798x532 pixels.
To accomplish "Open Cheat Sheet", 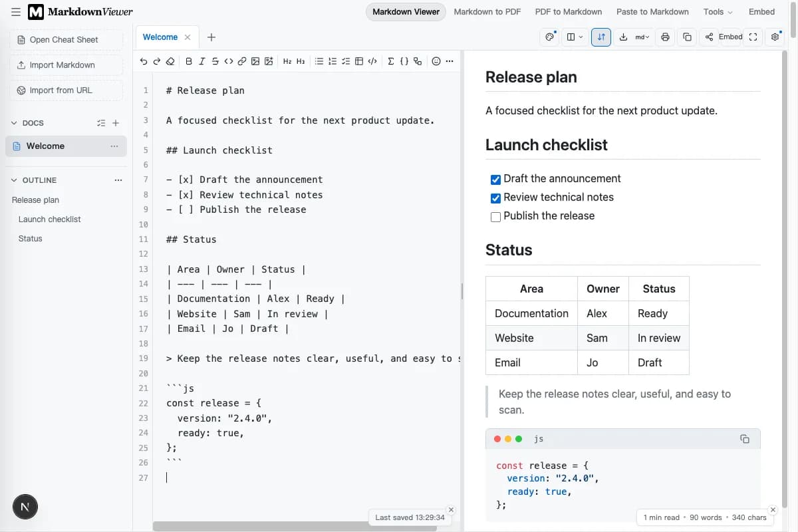I will [x=66, y=40].
